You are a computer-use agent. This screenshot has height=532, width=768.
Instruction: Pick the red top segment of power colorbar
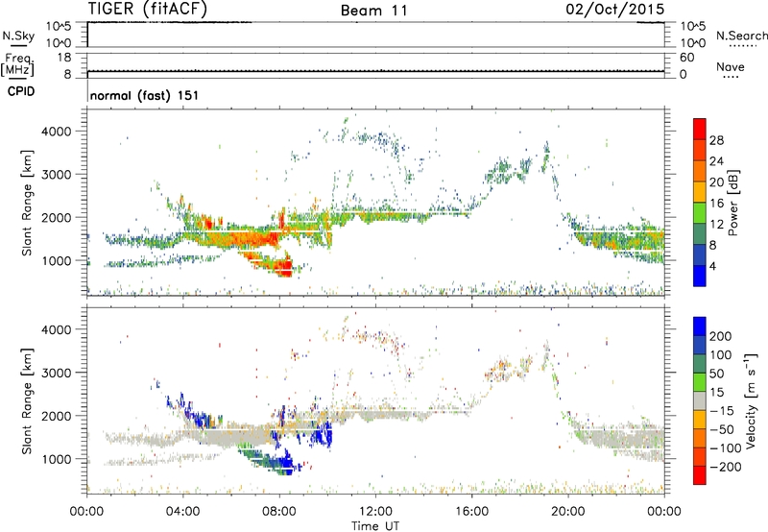point(700,129)
